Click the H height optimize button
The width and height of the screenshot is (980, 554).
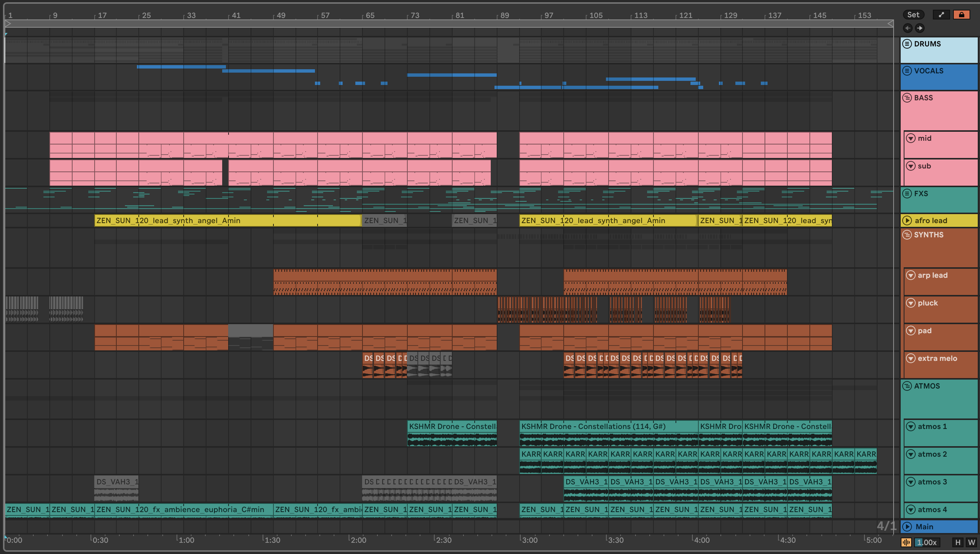click(958, 542)
